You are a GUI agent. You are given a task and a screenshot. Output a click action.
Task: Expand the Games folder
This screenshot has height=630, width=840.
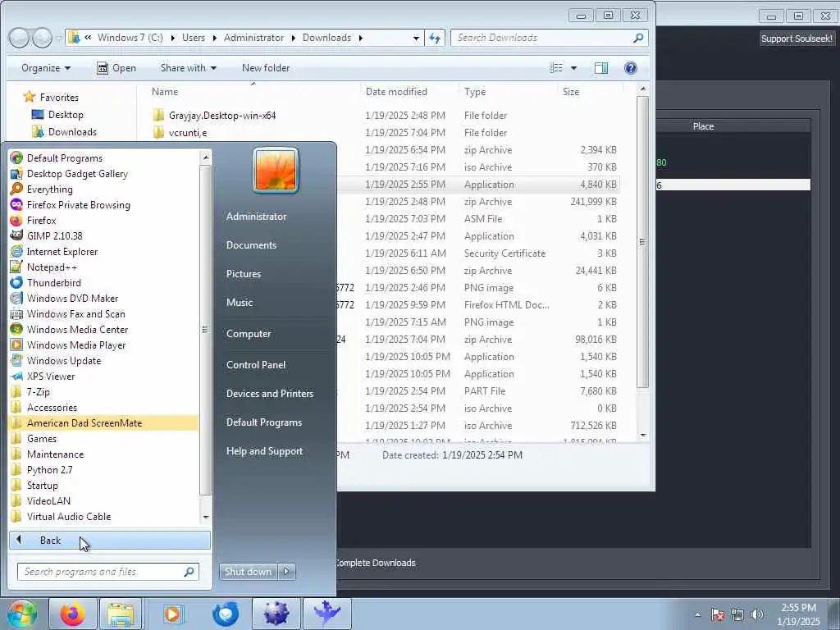[41, 438]
